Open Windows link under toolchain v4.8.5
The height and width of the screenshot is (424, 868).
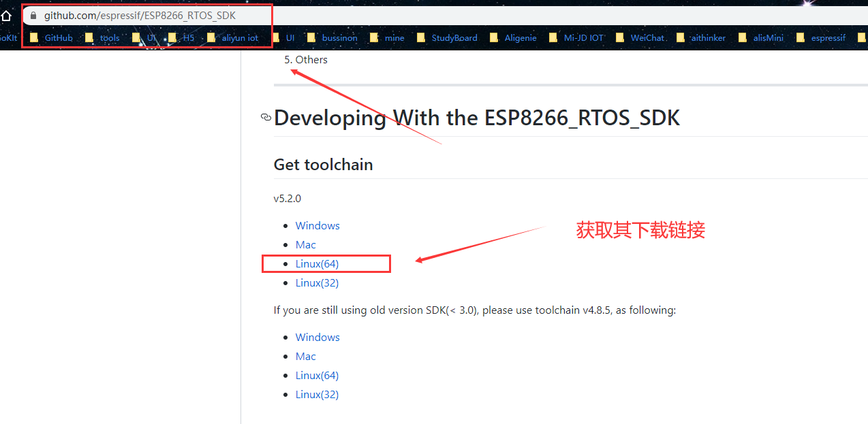317,337
